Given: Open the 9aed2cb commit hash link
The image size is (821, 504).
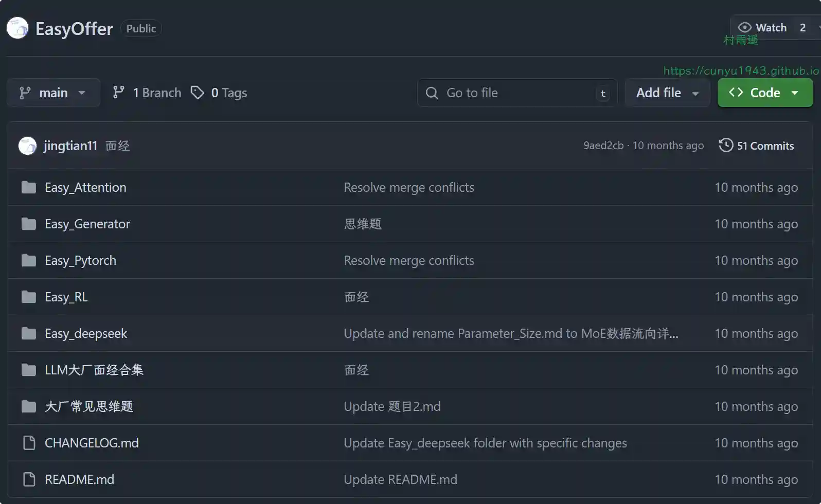Looking at the screenshot, I should 603,146.
